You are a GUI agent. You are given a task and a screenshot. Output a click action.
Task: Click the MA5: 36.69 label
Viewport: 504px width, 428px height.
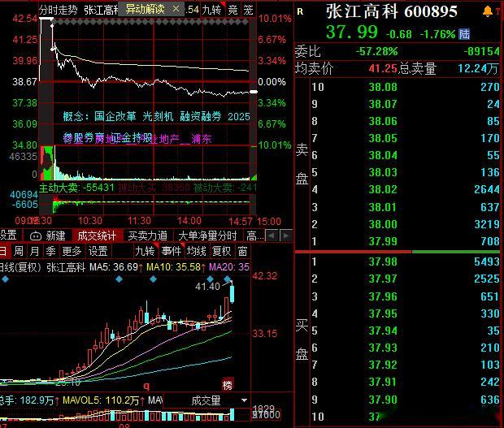point(116,267)
